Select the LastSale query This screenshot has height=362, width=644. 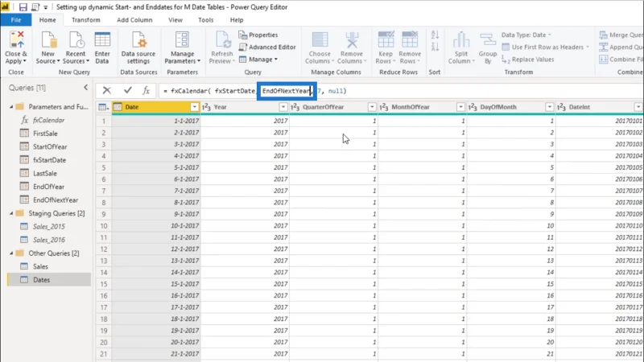click(45, 174)
